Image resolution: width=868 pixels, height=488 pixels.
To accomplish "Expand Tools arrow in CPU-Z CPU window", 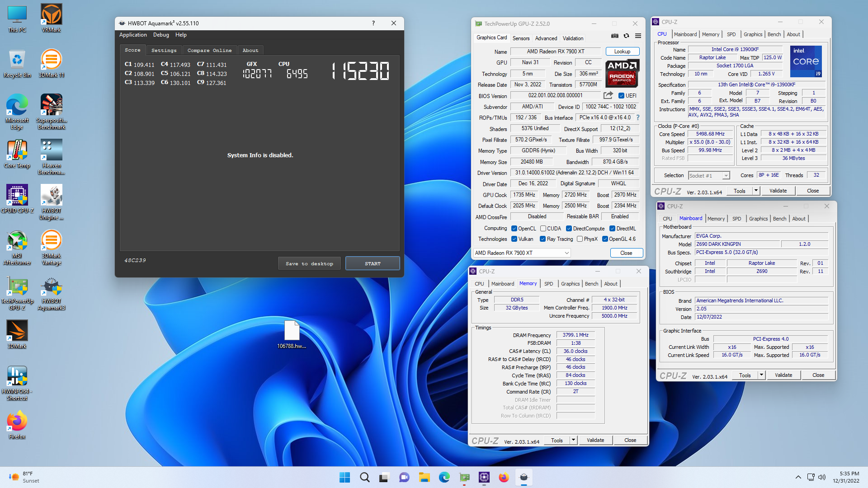I will [756, 191].
